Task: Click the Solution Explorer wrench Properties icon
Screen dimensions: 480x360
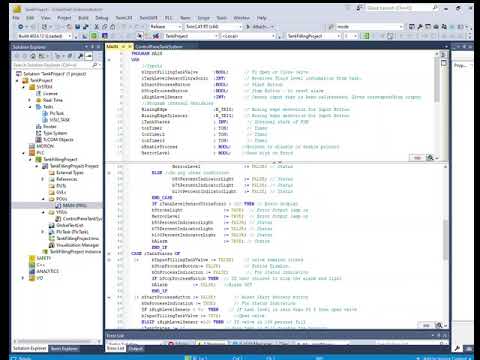Action: [x=80, y=56]
